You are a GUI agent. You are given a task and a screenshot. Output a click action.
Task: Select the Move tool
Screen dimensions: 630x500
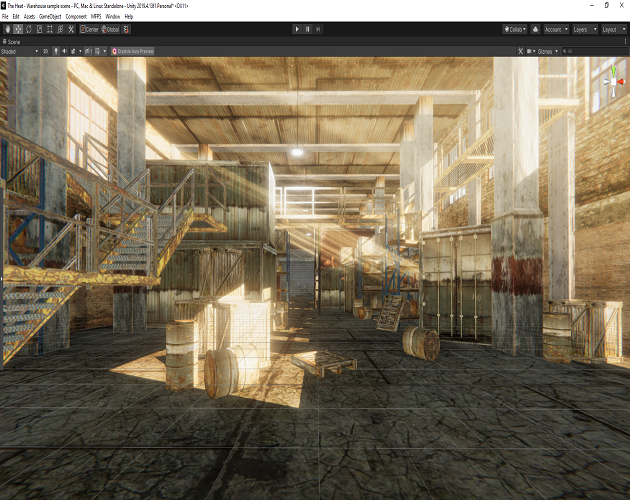tap(18, 29)
